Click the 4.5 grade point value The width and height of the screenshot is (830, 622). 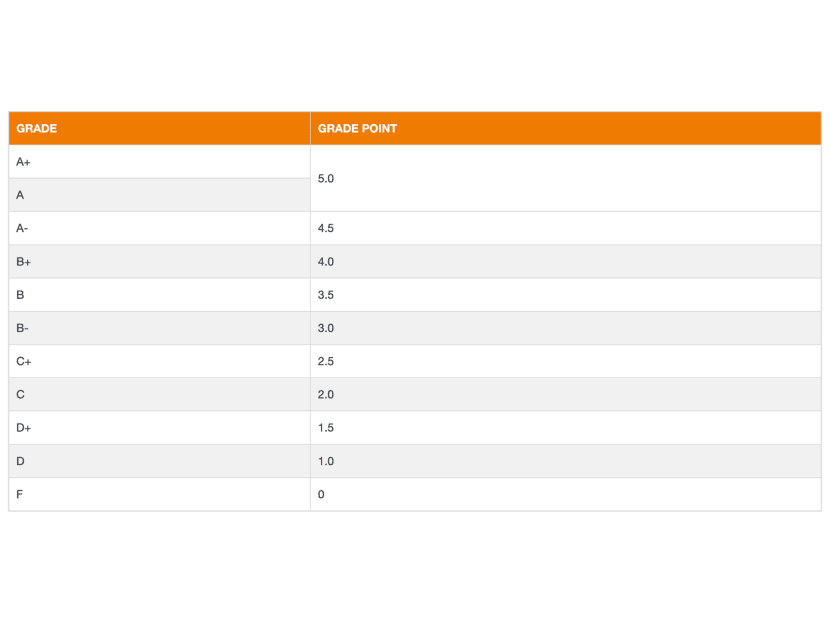(326, 228)
